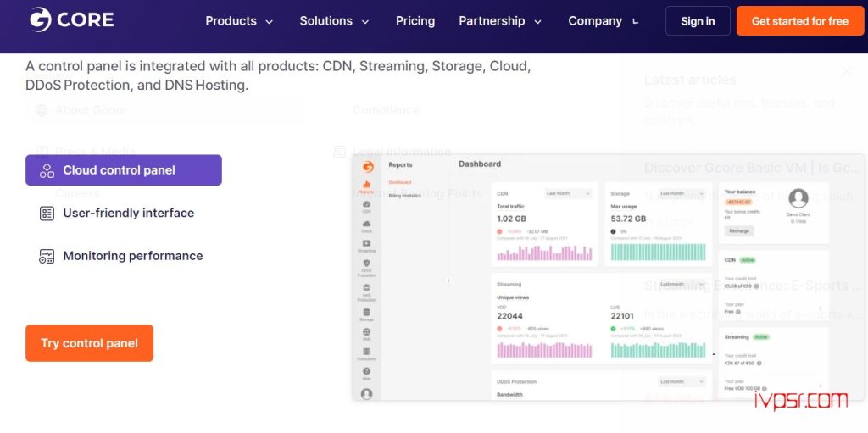This screenshot has width=868, height=433.
Task: Click the Monitoring performance chart icon
Action: (x=47, y=256)
